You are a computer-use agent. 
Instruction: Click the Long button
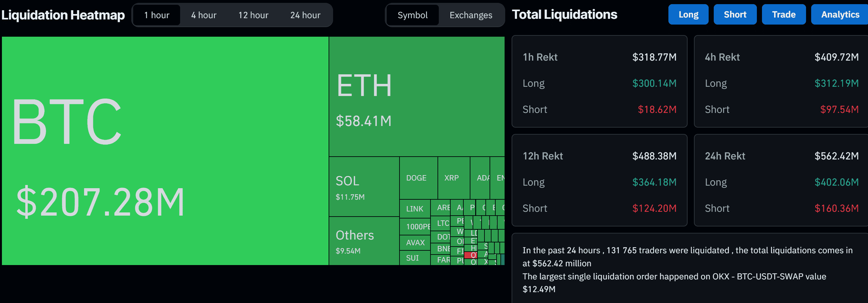click(688, 14)
